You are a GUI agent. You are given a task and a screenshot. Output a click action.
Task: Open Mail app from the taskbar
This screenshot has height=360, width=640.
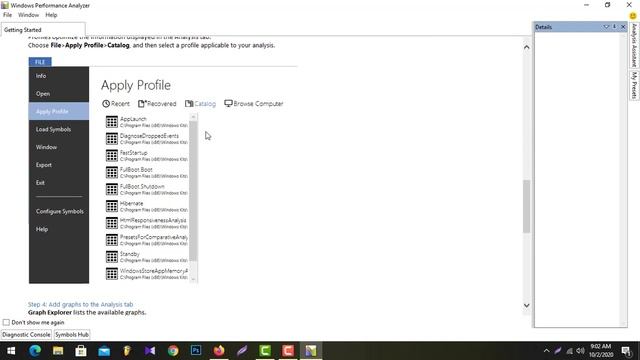tap(104, 351)
